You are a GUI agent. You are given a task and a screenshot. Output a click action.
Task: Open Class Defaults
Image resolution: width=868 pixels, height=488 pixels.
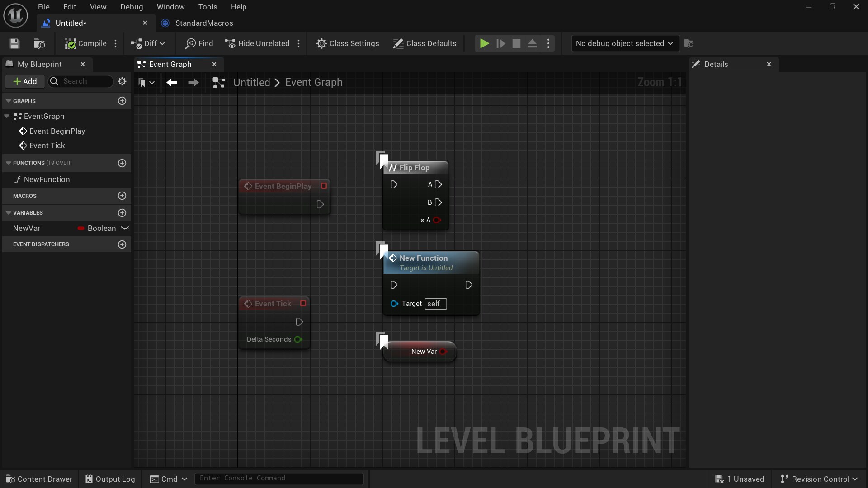coord(425,43)
